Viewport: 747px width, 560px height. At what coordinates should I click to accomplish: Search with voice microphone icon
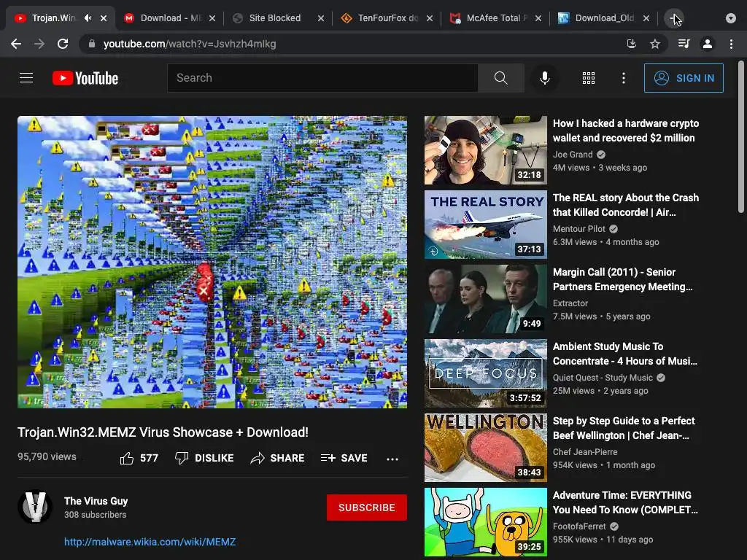[544, 77]
